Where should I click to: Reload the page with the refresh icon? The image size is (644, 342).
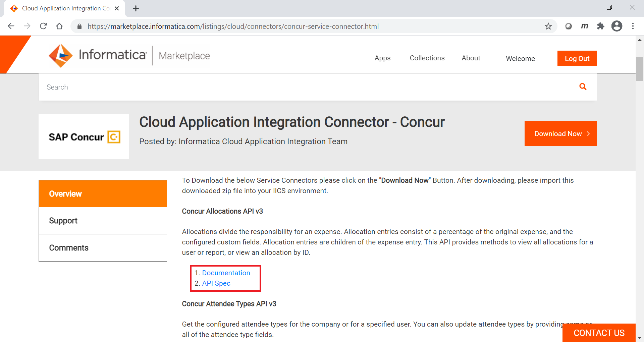point(43,26)
